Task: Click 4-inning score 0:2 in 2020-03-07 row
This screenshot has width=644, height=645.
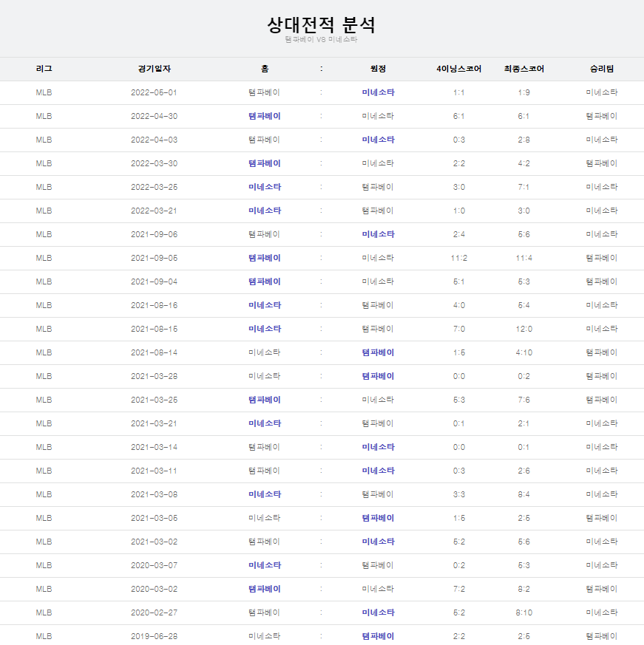Action: pos(458,566)
